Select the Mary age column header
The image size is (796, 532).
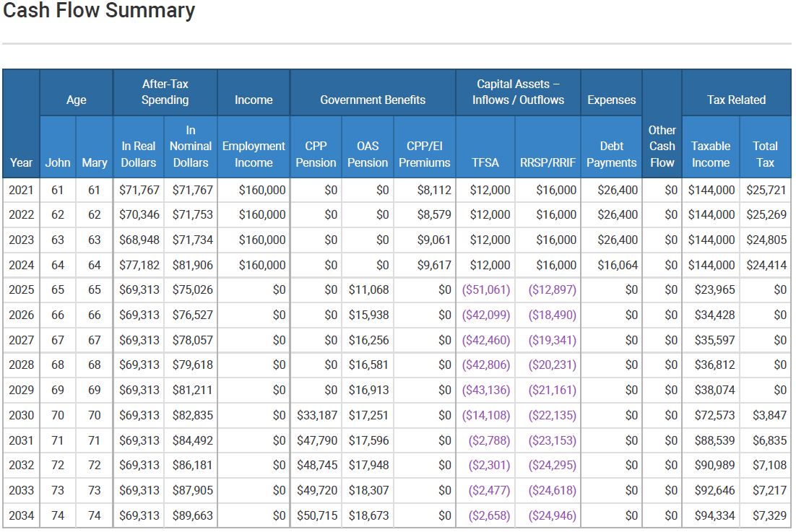[x=95, y=162]
